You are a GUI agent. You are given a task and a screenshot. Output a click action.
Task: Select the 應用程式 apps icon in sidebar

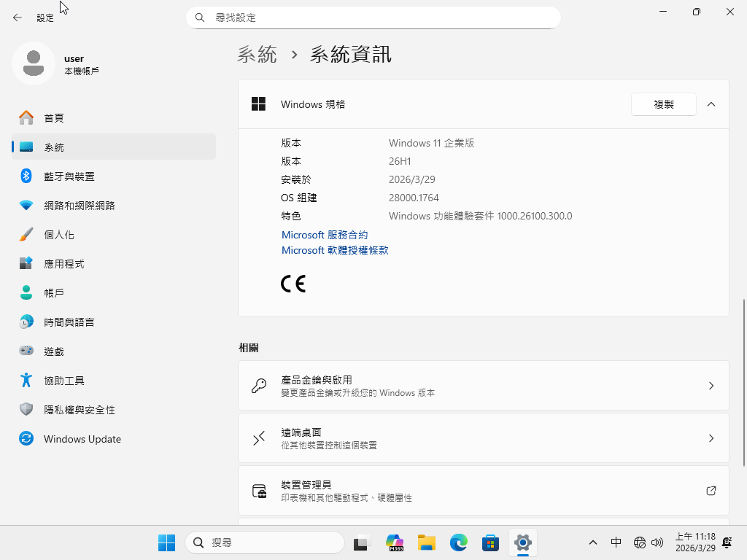26,264
